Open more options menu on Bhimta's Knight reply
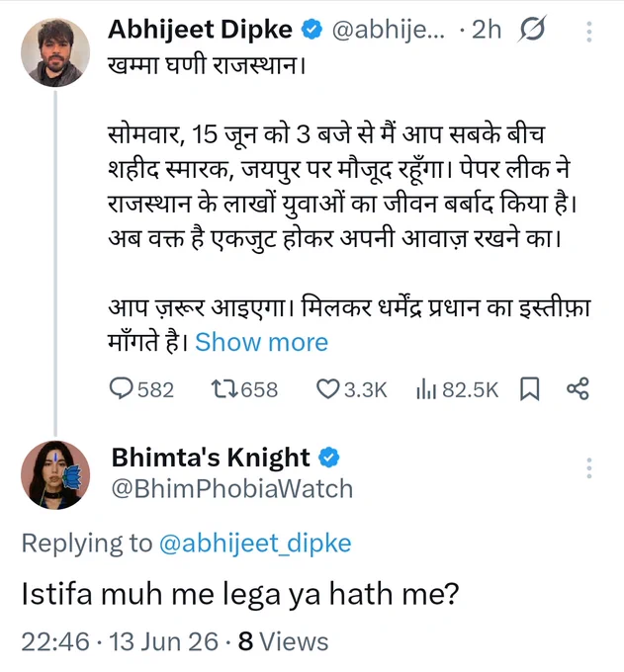624x672 pixels. pyautogui.click(x=589, y=468)
